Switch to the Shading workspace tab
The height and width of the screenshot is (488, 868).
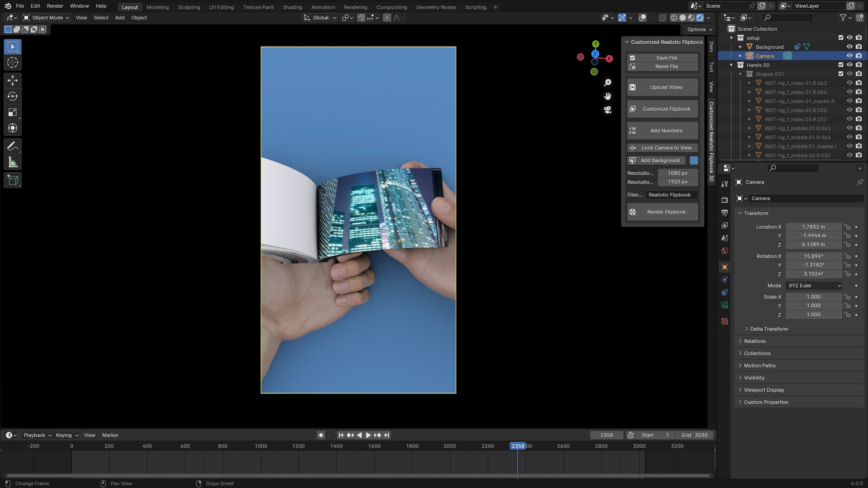click(292, 7)
